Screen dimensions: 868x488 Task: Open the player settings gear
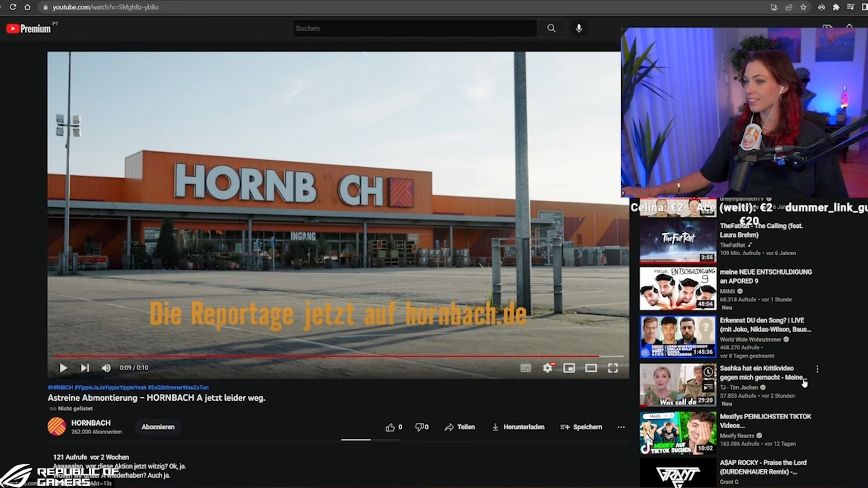click(x=547, y=368)
